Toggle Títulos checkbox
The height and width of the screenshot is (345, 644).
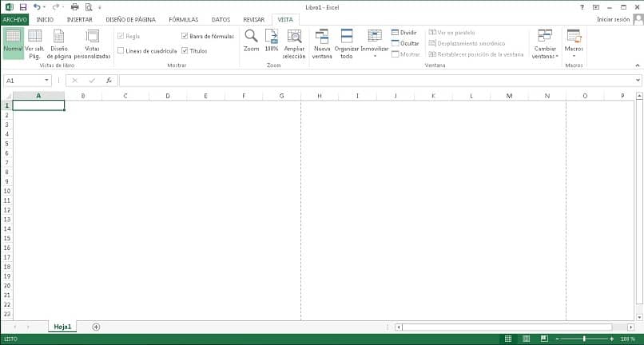[x=185, y=50]
